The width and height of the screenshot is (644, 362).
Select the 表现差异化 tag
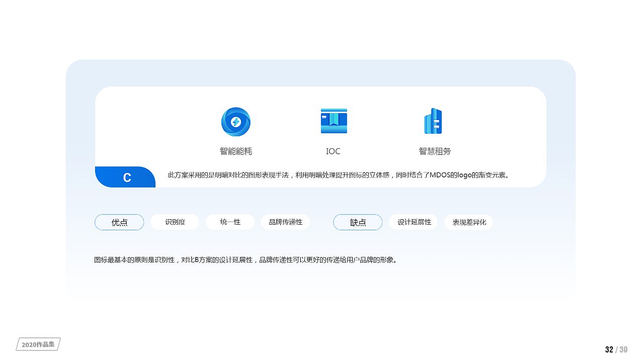[x=469, y=222]
